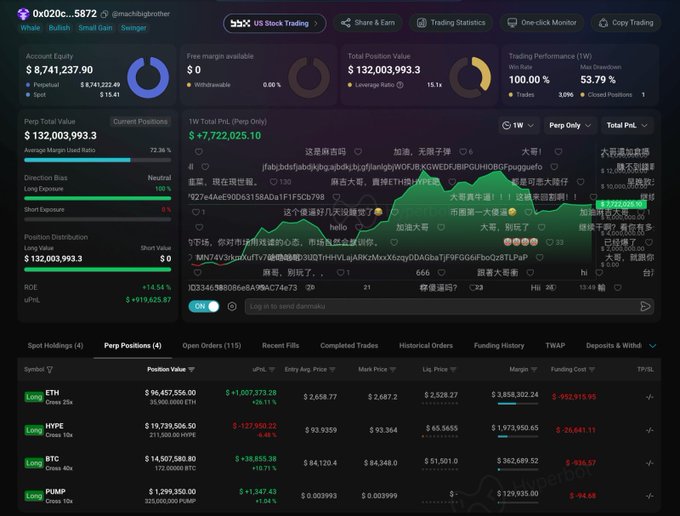Switch to Spot Holdings (4) tab
680x516 pixels.
click(55, 346)
